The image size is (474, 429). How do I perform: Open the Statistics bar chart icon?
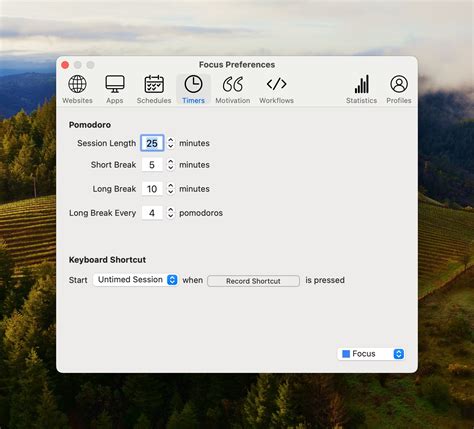[x=362, y=84]
